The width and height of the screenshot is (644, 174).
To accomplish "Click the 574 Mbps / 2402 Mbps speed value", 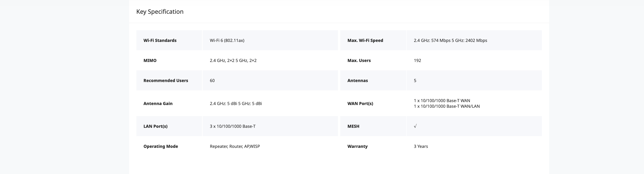I will 450,41.
